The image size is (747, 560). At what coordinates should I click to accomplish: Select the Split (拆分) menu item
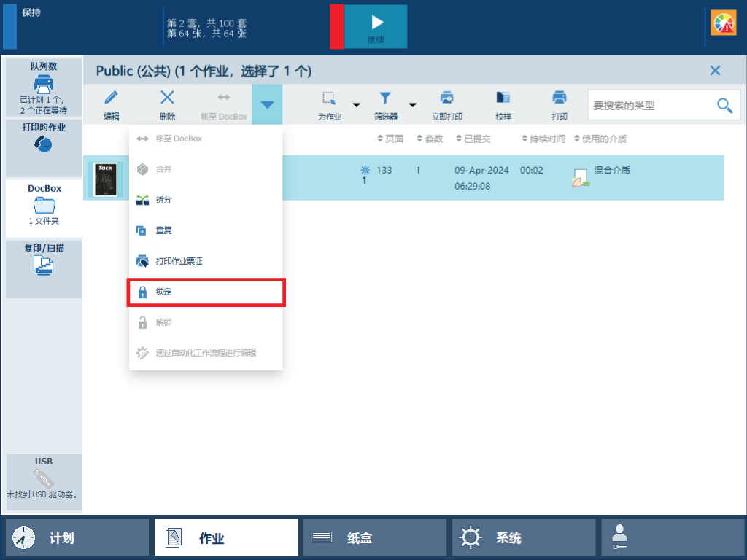206,200
